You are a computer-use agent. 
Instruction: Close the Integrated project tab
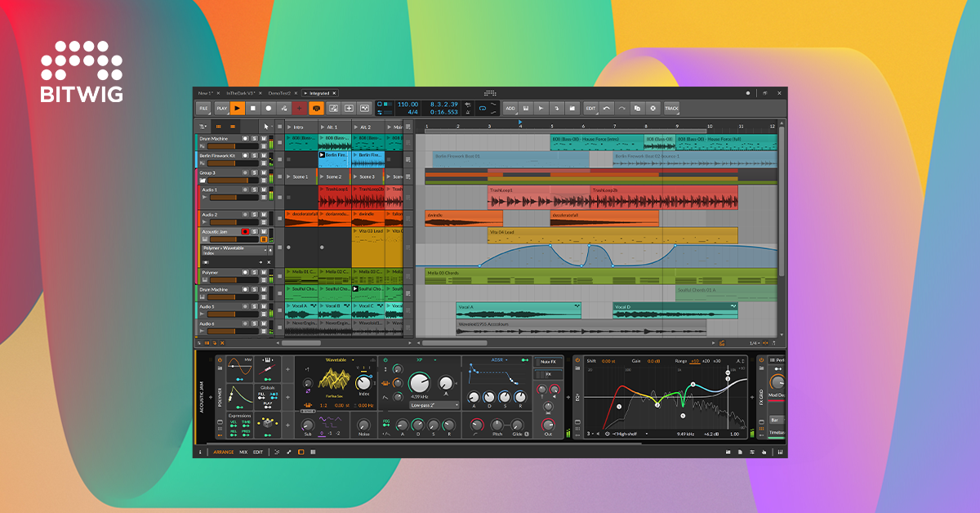click(x=334, y=93)
